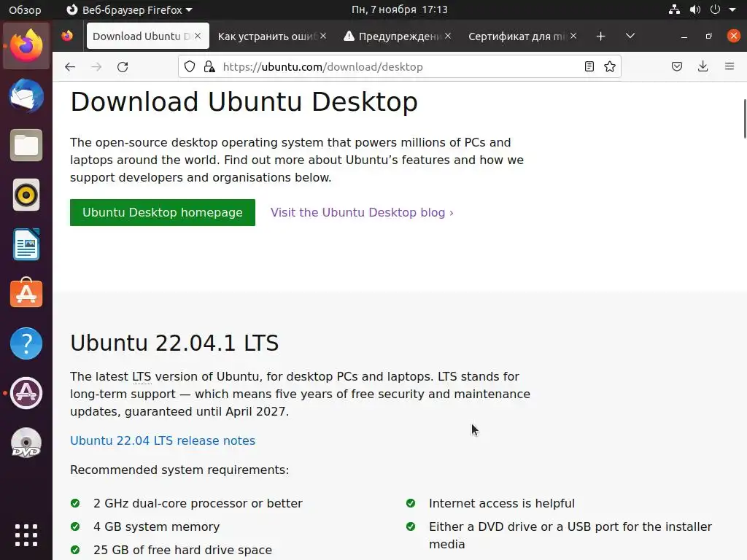Click the Ubuntu Desktop homepage button
This screenshot has height=560, width=747.
pyautogui.click(x=163, y=213)
